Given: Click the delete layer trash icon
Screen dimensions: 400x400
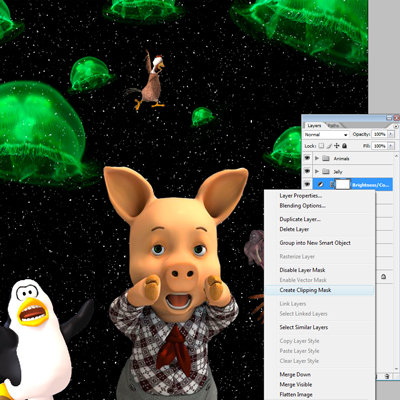Looking at the screenshot, I should click(387, 376).
